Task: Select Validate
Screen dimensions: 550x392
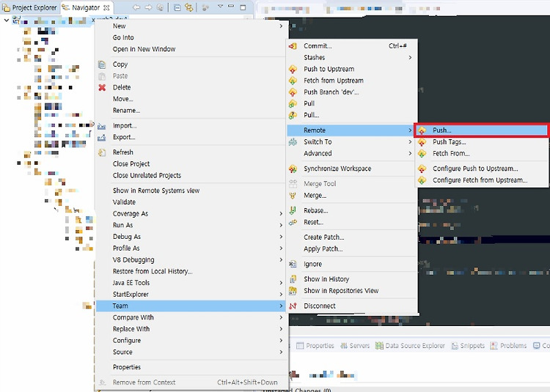Action: click(124, 202)
